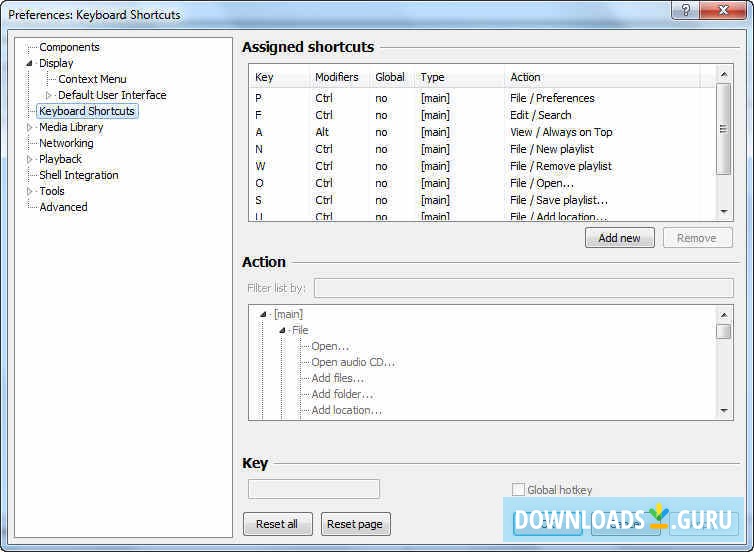This screenshot has height=552, width=754.
Task: Click the Add new button
Action: tap(619, 238)
